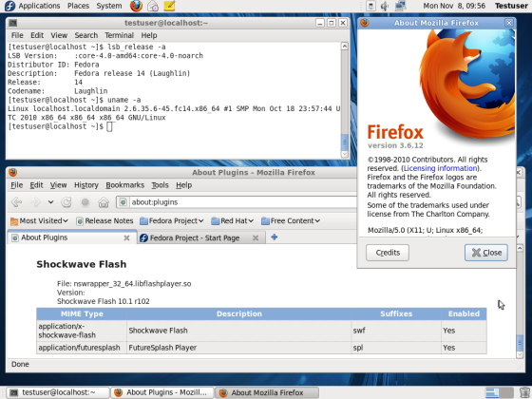532x399 pixels.
Task: Open Terminal's Help menu
Action: (149, 35)
